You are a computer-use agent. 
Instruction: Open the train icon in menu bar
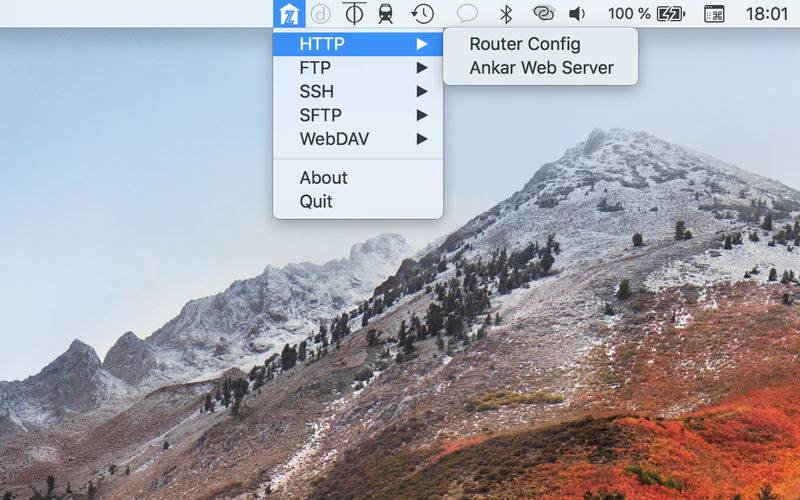pyautogui.click(x=386, y=14)
